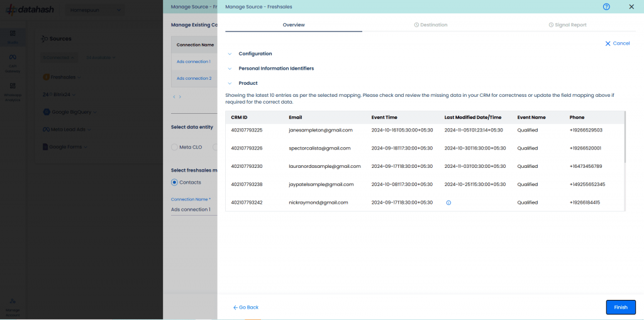Click email jaypatelsample@gmail.com
Screen dimensions: 644x320
[321, 184]
